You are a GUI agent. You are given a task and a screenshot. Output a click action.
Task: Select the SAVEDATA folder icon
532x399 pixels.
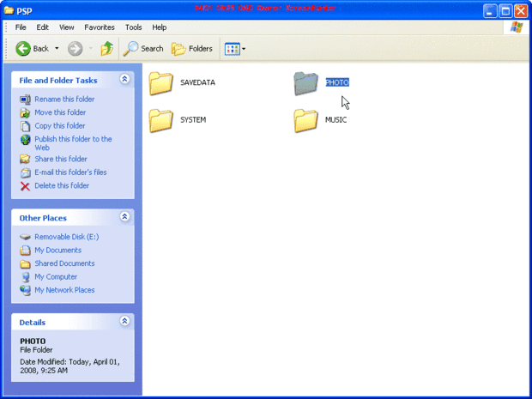coord(160,83)
